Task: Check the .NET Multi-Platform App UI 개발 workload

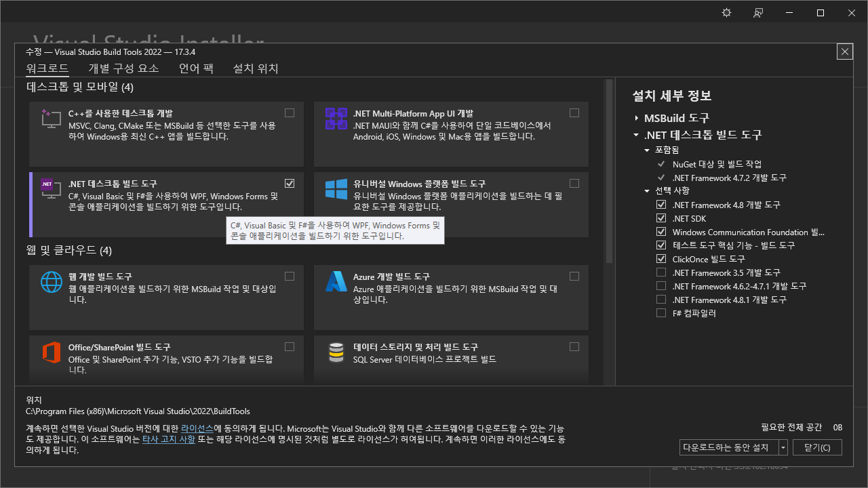Action: [574, 113]
